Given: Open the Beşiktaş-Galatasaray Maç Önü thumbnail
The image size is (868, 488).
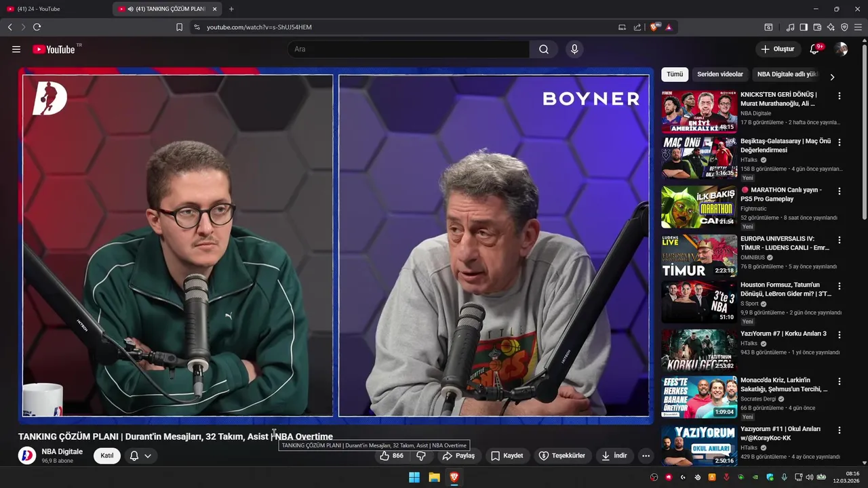Looking at the screenshot, I should 699,158.
